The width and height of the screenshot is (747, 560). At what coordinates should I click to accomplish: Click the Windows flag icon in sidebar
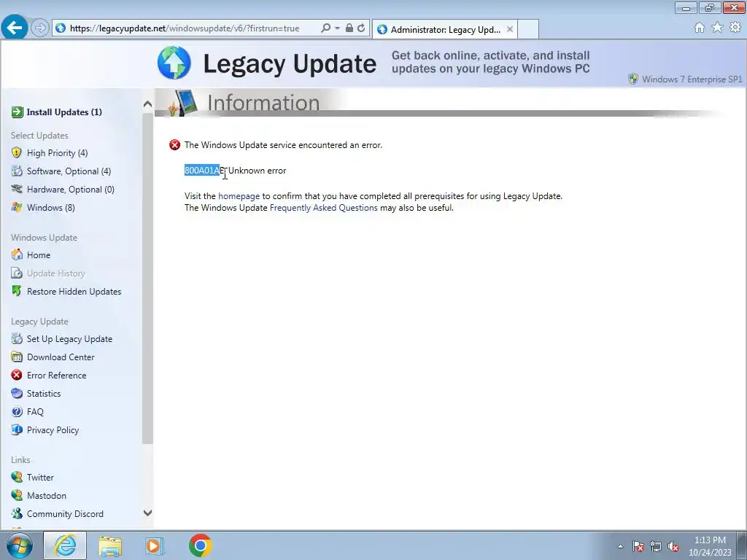[x=17, y=207]
